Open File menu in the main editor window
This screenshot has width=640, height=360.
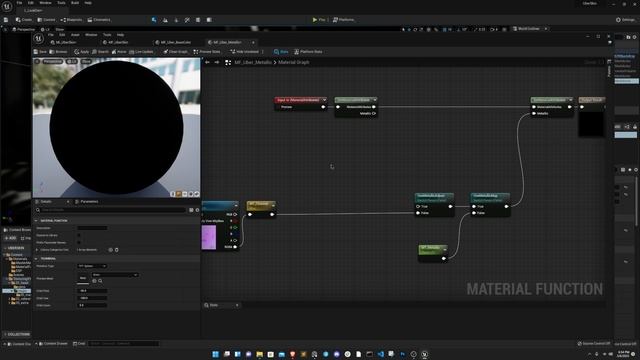(19, 3)
